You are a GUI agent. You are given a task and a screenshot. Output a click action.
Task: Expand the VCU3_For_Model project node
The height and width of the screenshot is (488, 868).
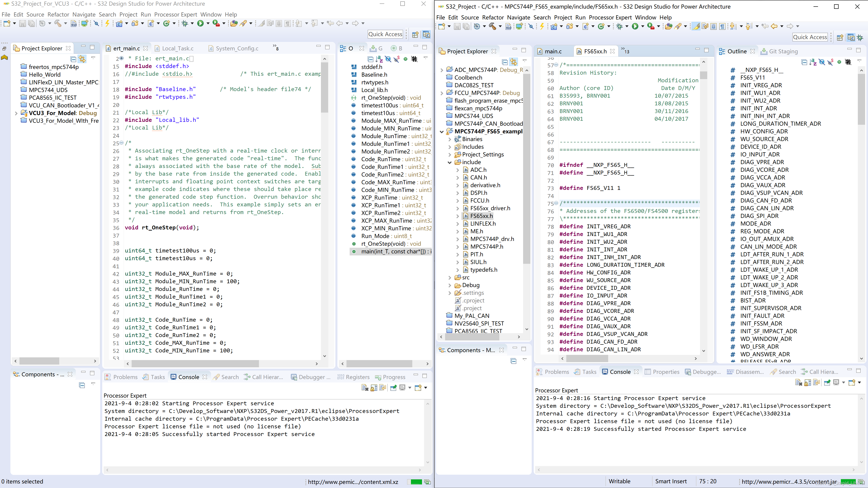[16, 113]
